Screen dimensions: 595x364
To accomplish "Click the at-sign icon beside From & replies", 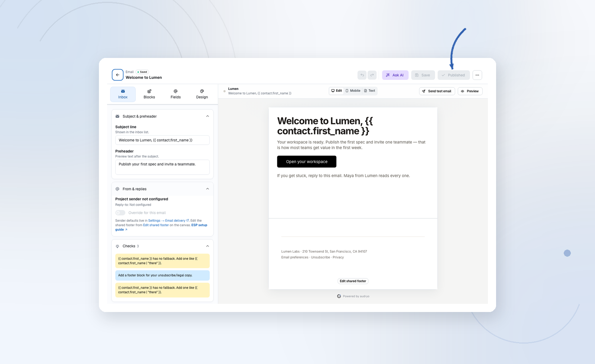I will pos(118,189).
